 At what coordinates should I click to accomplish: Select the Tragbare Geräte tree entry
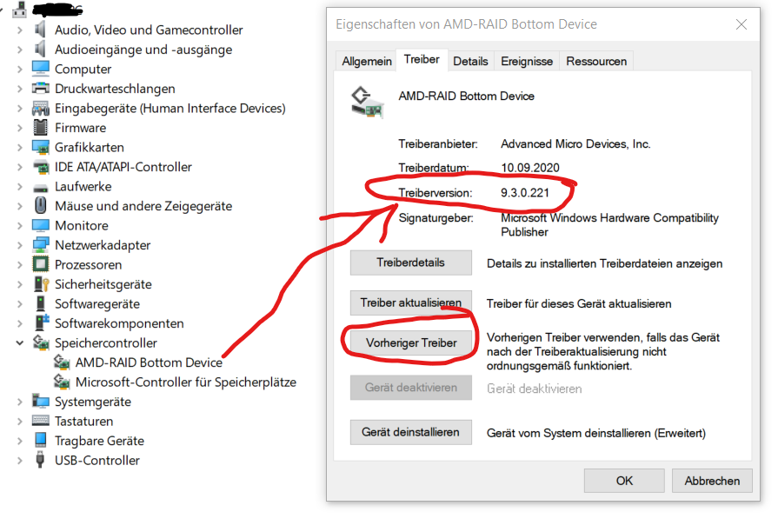99,441
